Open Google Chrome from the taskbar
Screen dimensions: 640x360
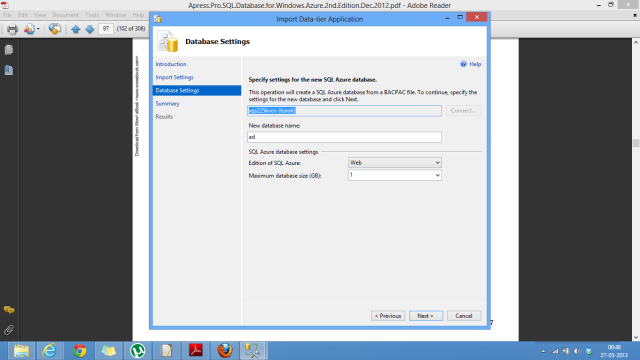(x=79, y=351)
